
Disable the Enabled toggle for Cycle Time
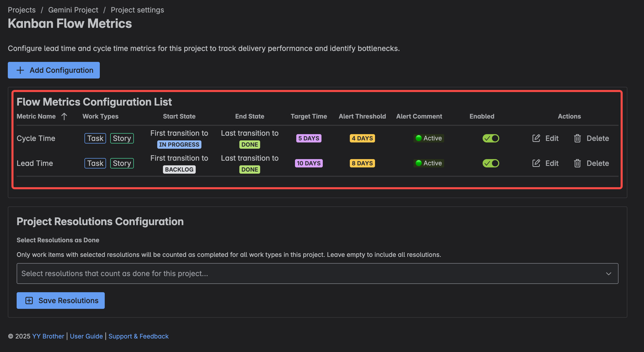coord(491,138)
